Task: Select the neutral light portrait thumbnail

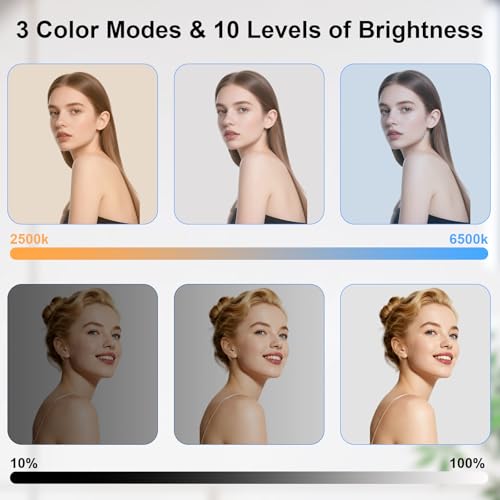Action: (249, 144)
